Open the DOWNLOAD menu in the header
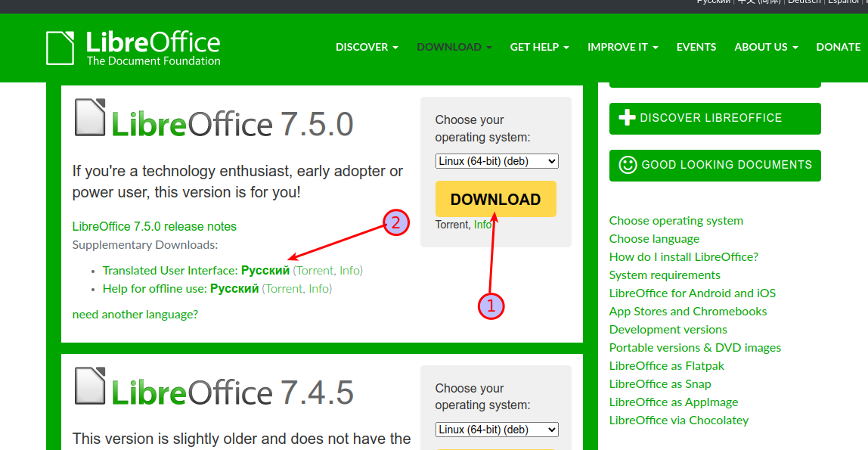 454,47
